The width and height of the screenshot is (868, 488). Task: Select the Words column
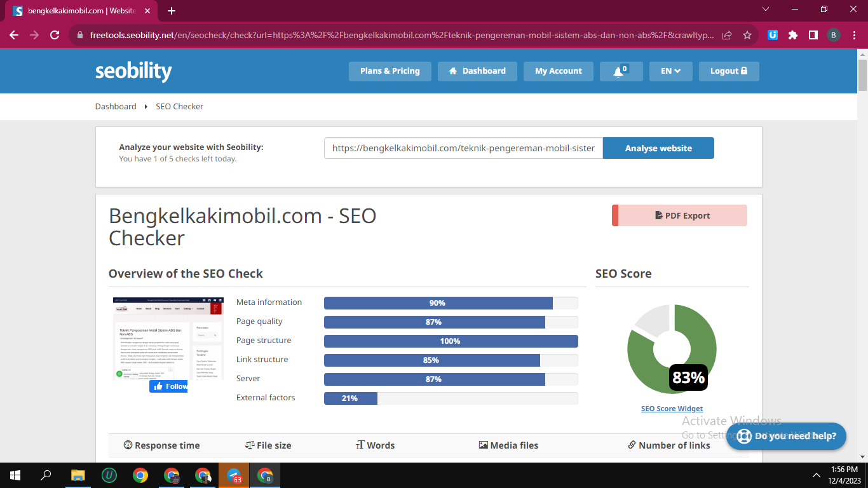coord(376,445)
